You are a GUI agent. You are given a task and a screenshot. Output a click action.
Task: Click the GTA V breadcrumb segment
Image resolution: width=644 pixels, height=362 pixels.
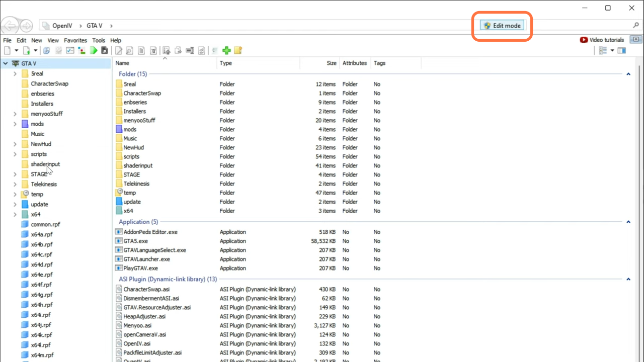96,26
